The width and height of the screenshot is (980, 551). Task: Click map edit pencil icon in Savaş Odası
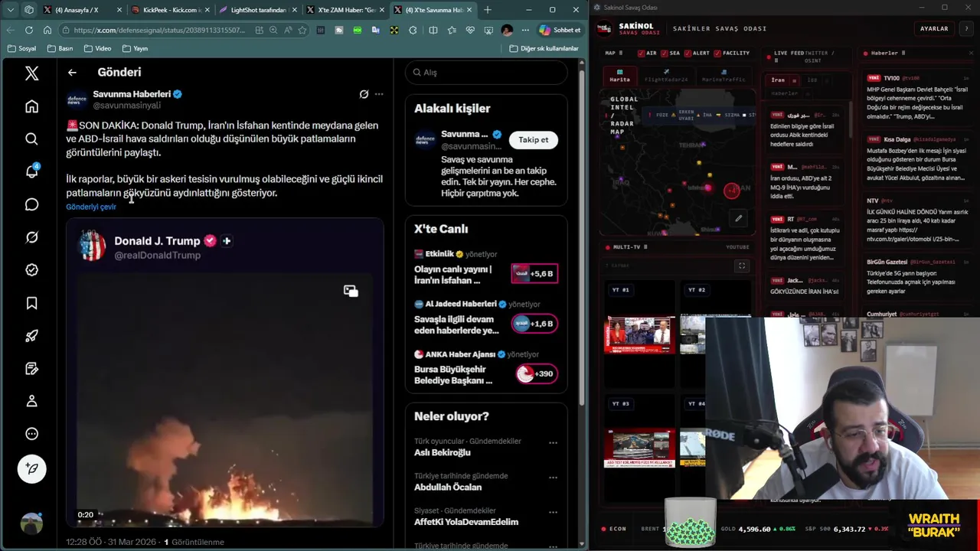(738, 218)
